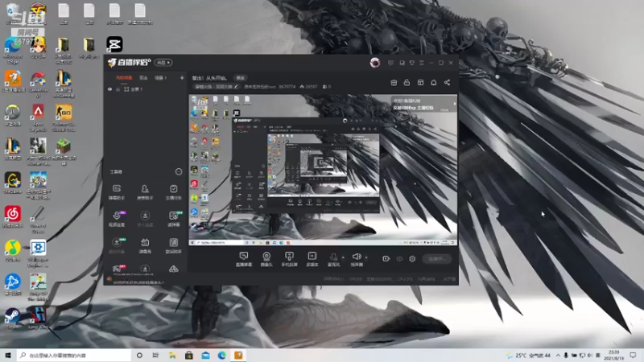This screenshot has height=362, width=644.
Task: Click the layout panel icon beside the bell
Action: (x=420, y=83)
